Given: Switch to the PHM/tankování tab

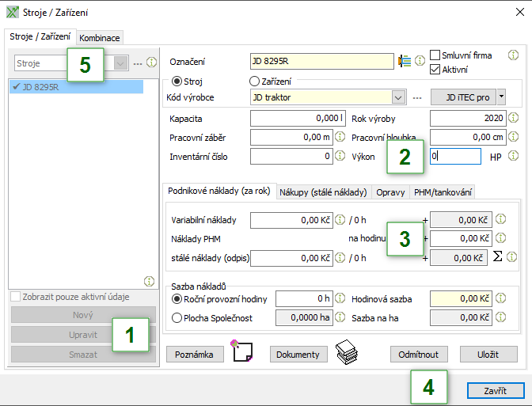Looking at the screenshot, I should coord(443,192).
